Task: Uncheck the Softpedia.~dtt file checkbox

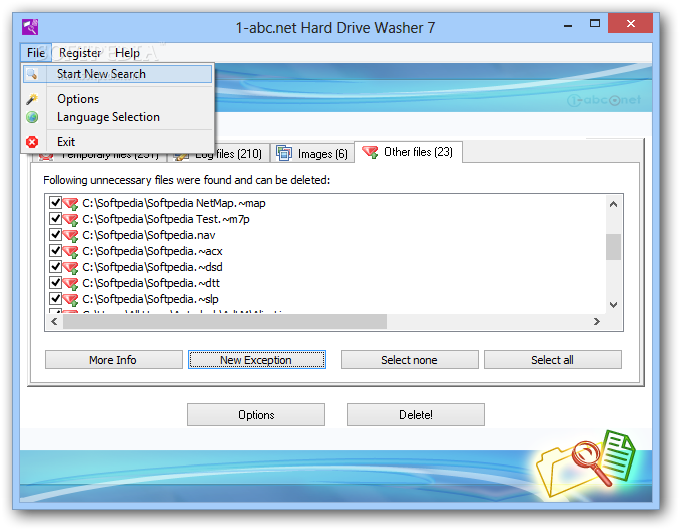Action: pos(55,282)
